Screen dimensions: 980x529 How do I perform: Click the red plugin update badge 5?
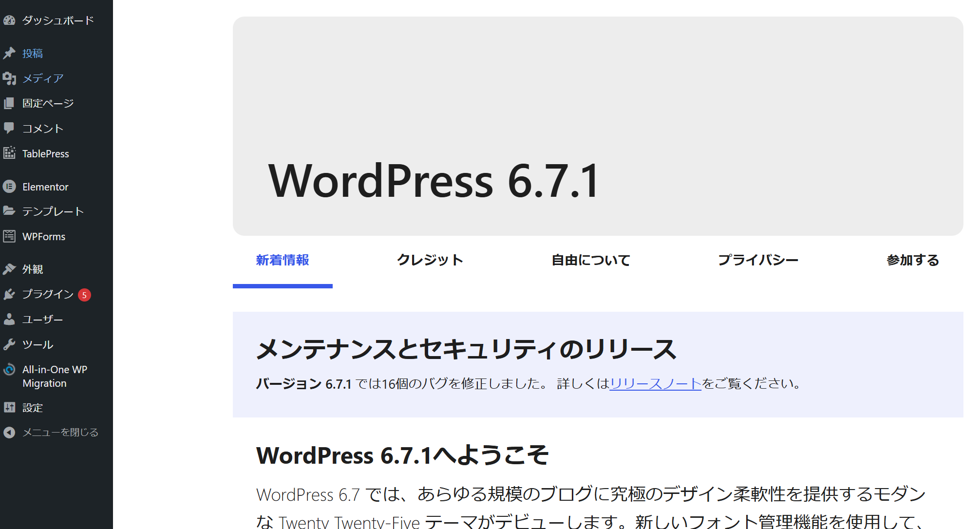pyautogui.click(x=84, y=295)
